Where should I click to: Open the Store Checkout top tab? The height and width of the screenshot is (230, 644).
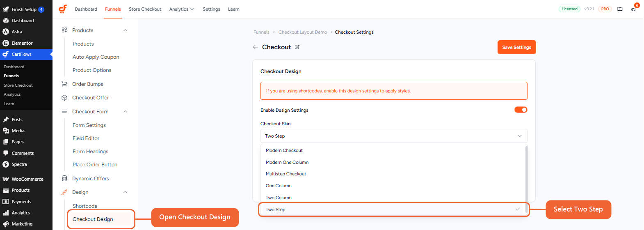[145, 9]
